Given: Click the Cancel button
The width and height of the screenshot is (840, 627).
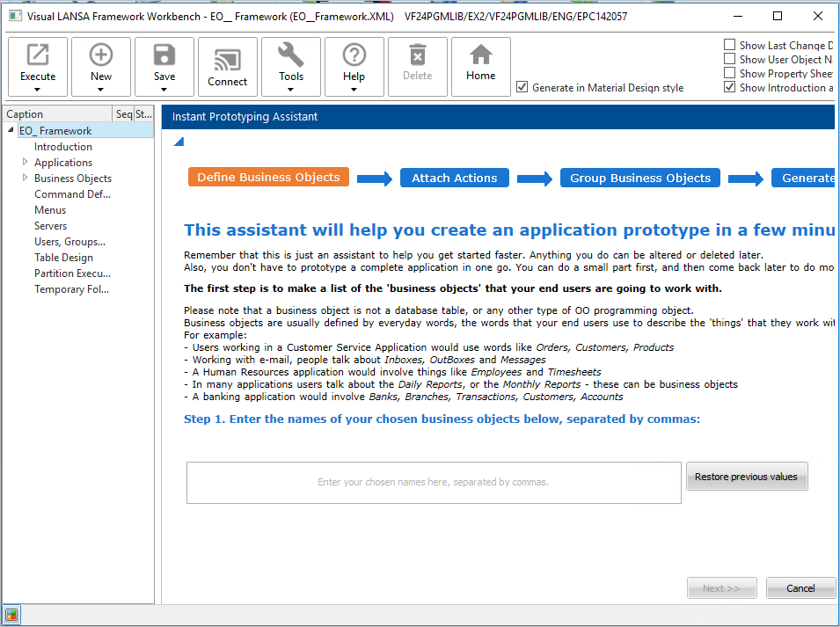Looking at the screenshot, I should (x=800, y=588).
